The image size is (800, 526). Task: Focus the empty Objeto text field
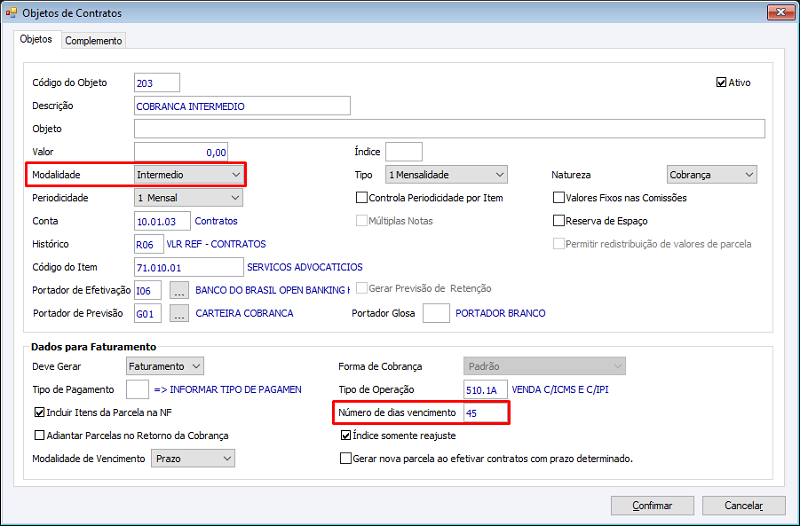[449, 129]
